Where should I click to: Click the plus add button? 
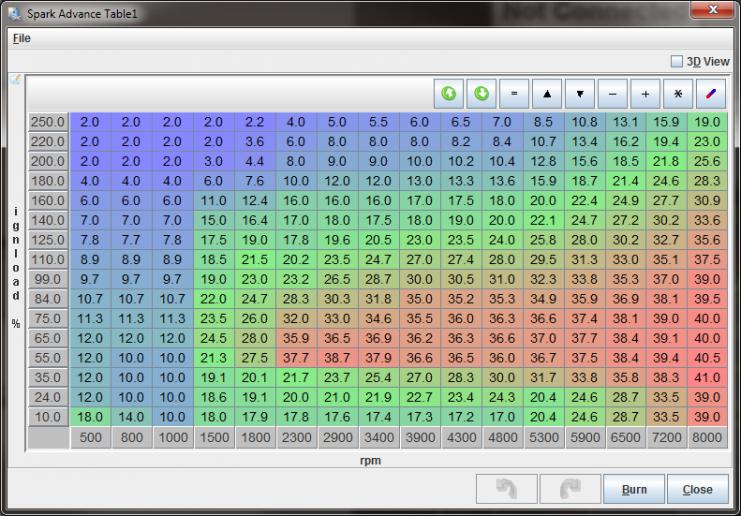[646, 94]
